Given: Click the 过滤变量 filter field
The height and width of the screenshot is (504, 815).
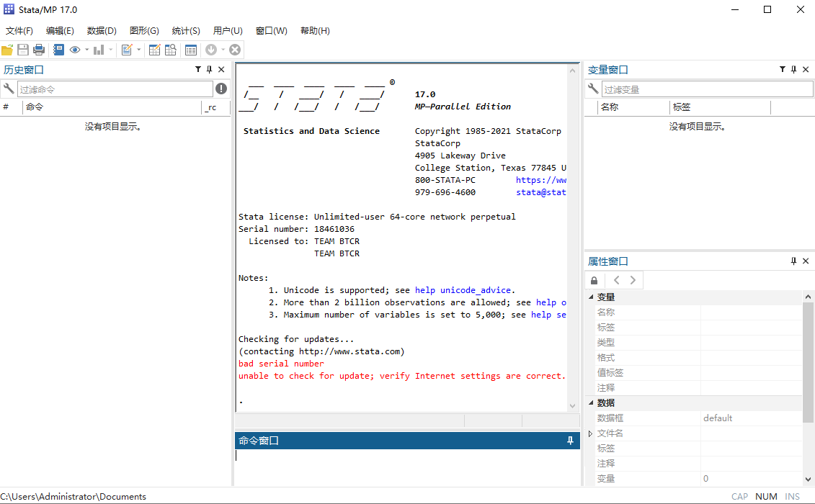Looking at the screenshot, I should [x=708, y=89].
